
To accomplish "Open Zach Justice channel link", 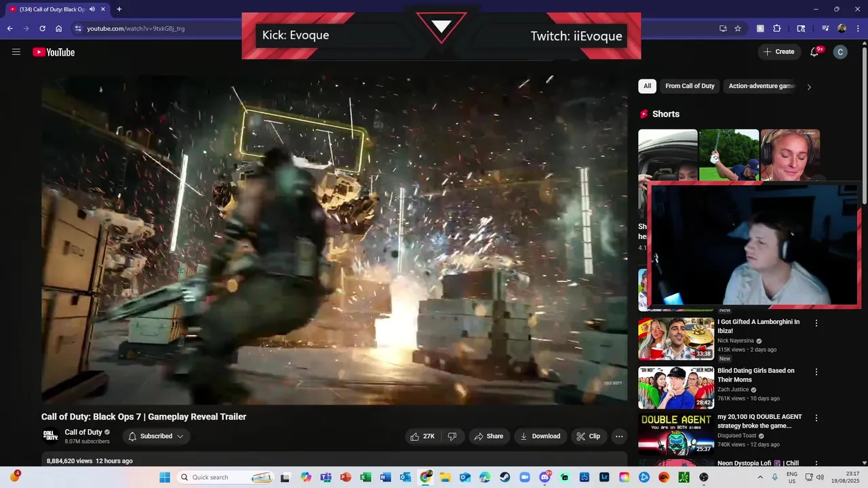I will click(x=733, y=390).
